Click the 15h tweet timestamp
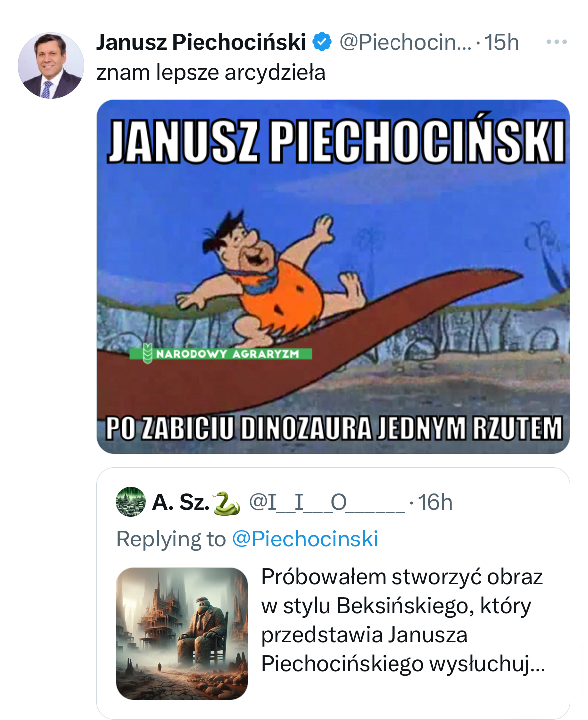 tap(502, 42)
